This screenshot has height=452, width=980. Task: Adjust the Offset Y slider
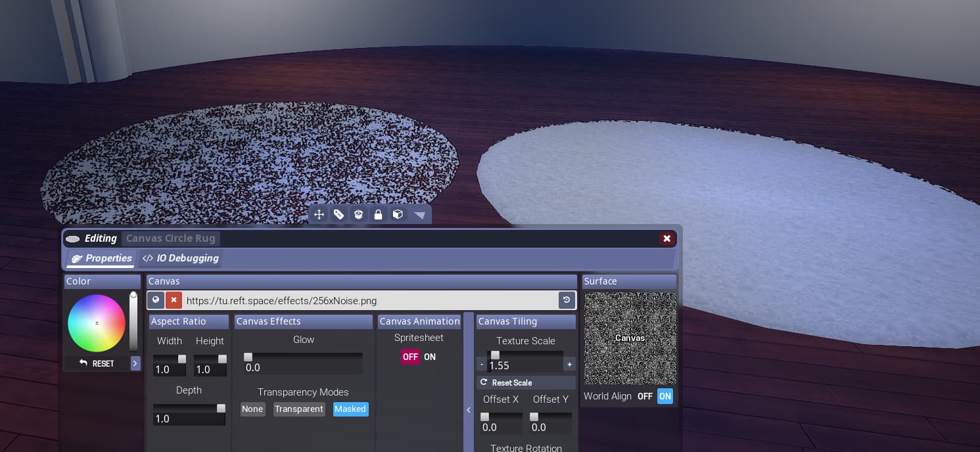pos(550,417)
